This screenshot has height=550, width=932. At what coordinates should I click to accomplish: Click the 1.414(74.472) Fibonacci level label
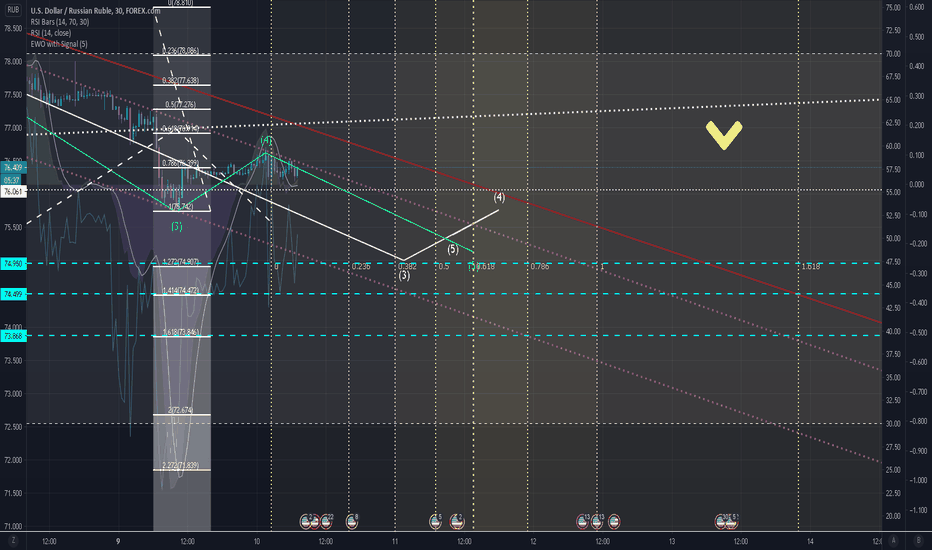click(181, 290)
